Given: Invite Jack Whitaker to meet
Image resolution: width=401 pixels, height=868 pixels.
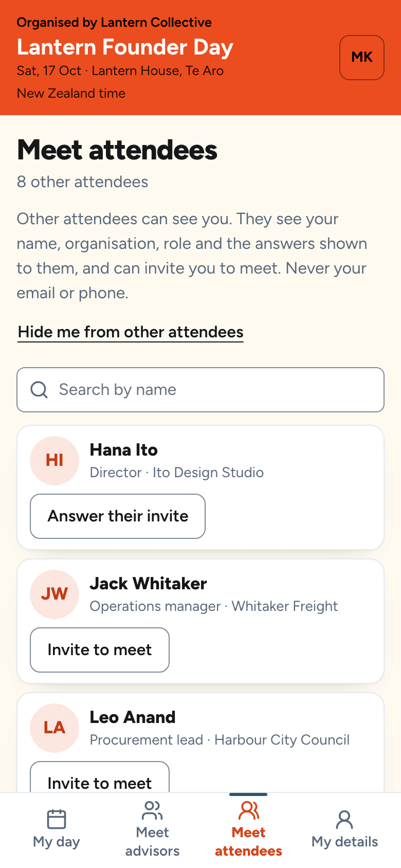Looking at the screenshot, I should (100, 650).
